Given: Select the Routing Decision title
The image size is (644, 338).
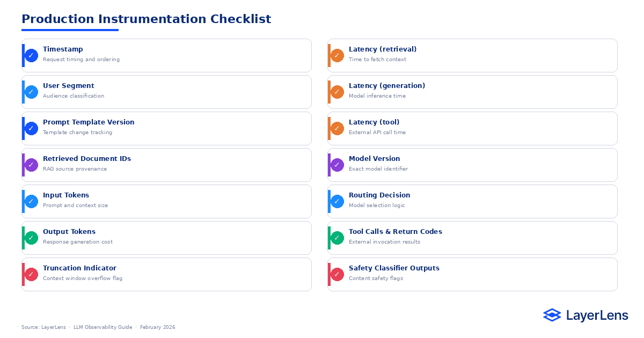Looking at the screenshot, I should 379,195.
